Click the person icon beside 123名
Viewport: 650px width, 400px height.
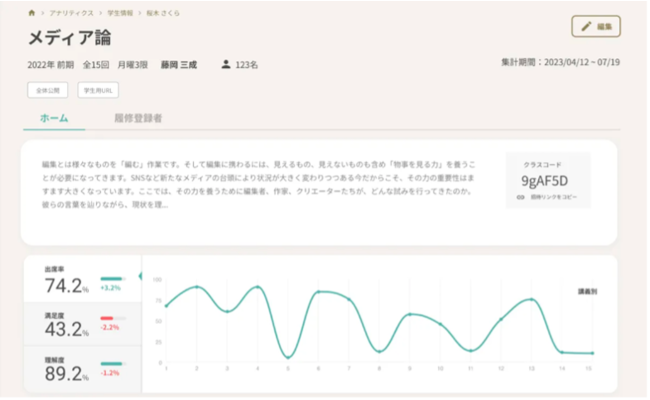pos(225,64)
